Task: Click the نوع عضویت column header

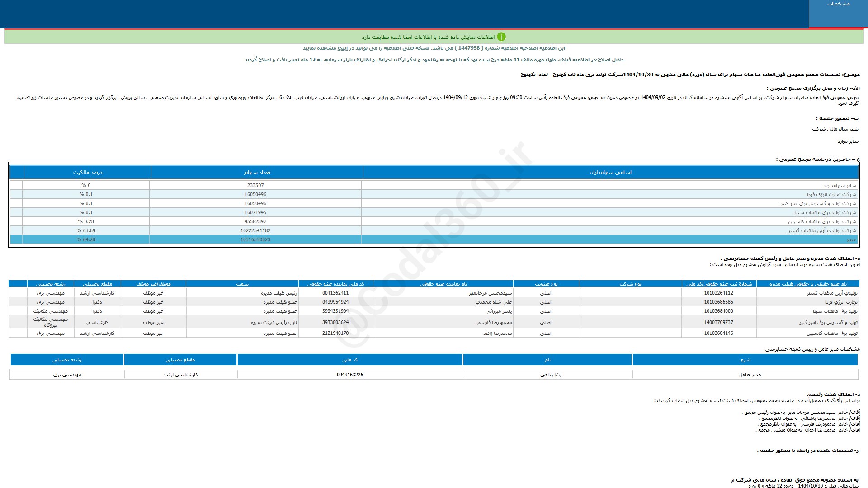Action: coord(546,284)
